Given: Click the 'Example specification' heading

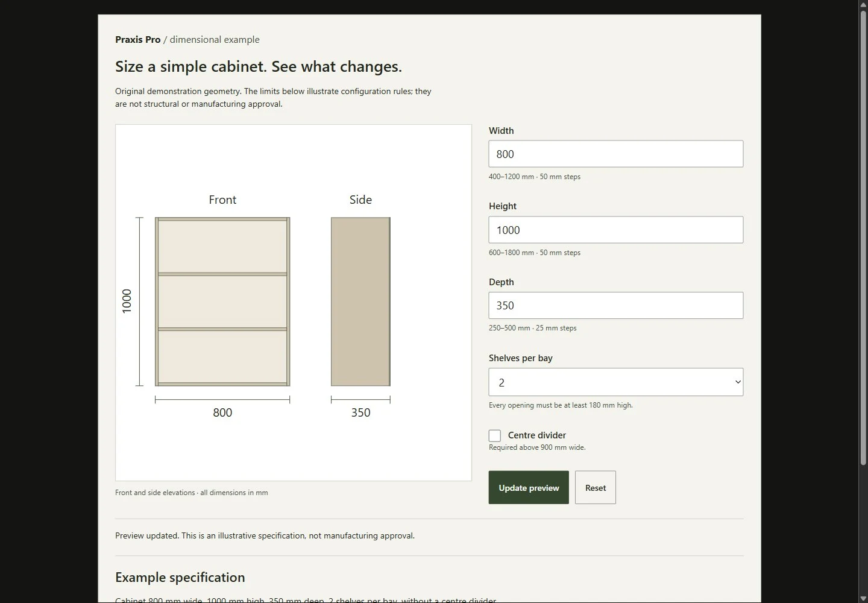Looking at the screenshot, I should (x=180, y=577).
